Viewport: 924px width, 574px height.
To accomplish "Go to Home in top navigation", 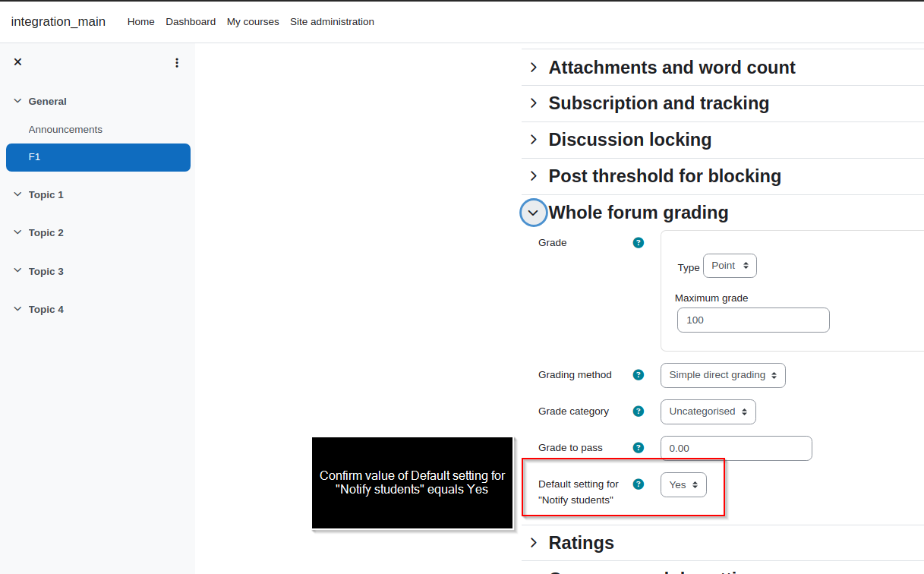I will [x=141, y=22].
